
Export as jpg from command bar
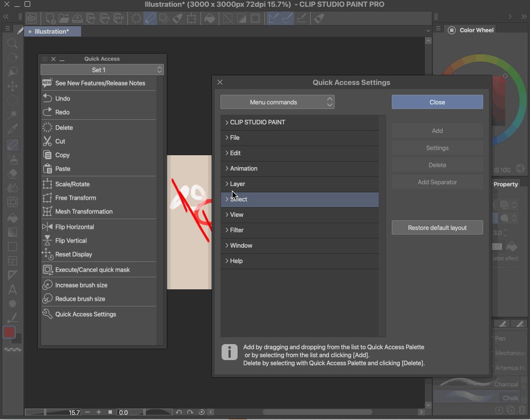(x=91, y=18)
